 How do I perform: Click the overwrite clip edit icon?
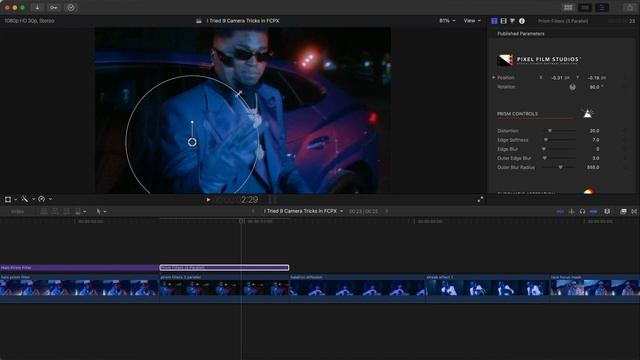tap(78, 211)
